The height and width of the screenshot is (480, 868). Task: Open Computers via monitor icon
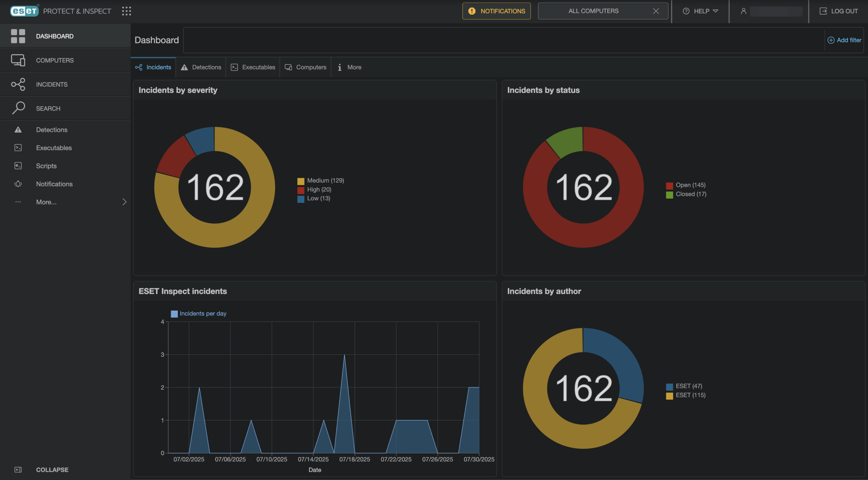point(18,60)
